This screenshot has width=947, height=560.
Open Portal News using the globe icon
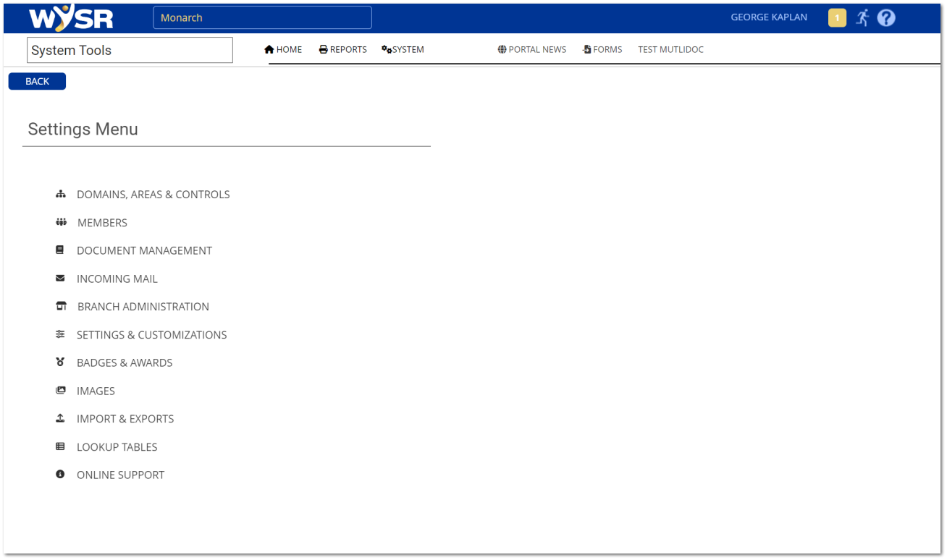tap(502, 48)
